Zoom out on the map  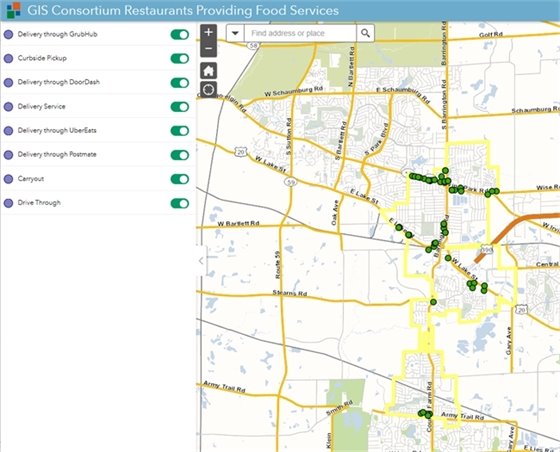click(x=209, y=49)
